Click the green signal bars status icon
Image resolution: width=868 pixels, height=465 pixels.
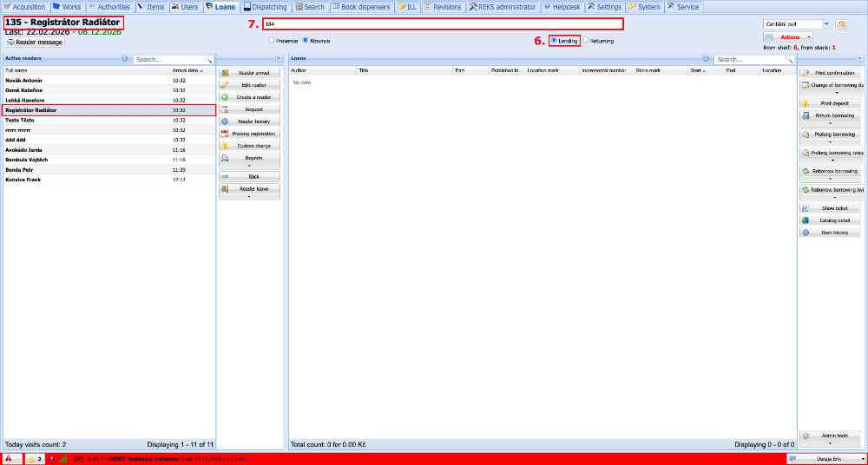coord(62,459)
